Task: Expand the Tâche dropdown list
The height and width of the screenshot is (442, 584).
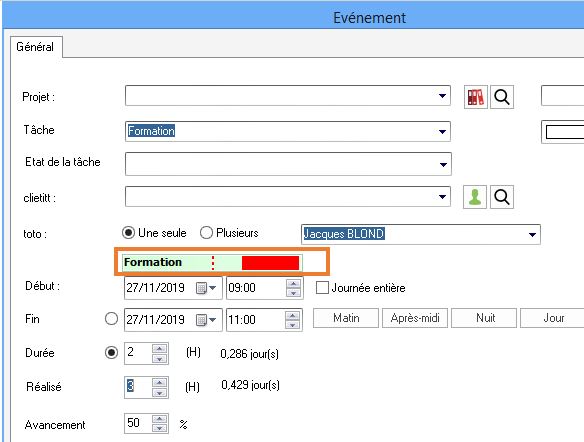Action: (x=442, y=131)
